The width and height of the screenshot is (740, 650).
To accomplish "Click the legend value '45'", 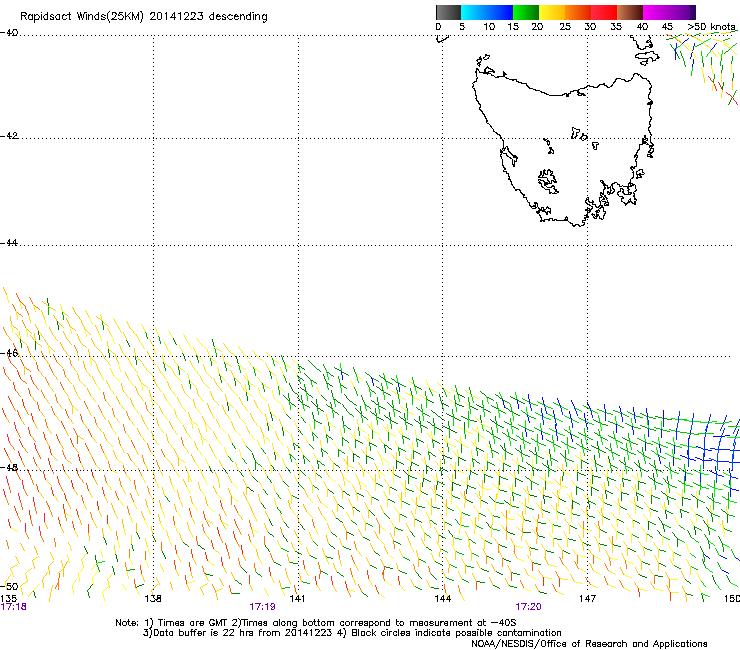I will [x=667, y=27].
